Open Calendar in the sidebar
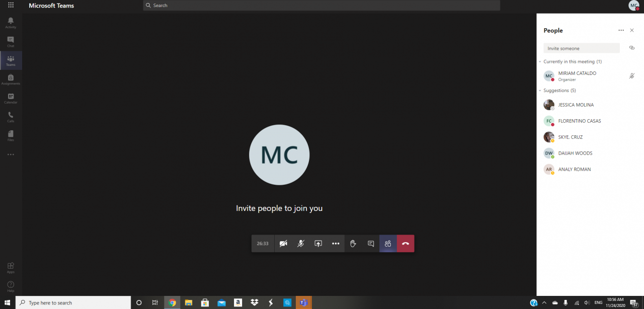The height and width of the screenshot is (309, 644). pyautogui.click(x=11, y=98)
